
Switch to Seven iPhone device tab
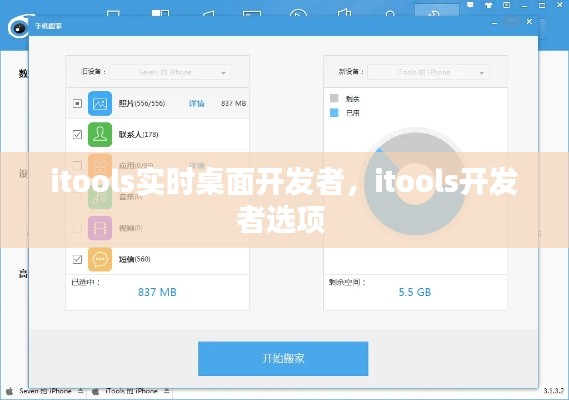click(x=45, y=391)
